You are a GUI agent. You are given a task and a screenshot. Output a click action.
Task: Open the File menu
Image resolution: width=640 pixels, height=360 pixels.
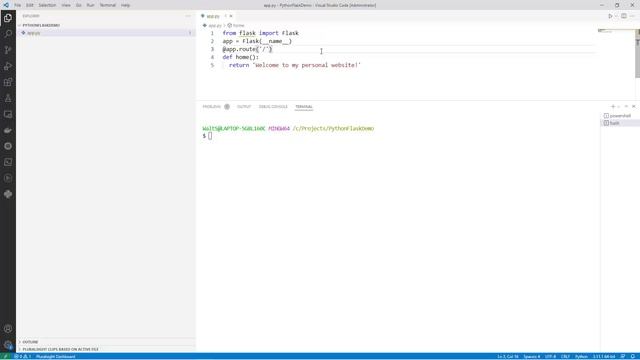click(18, 5)
